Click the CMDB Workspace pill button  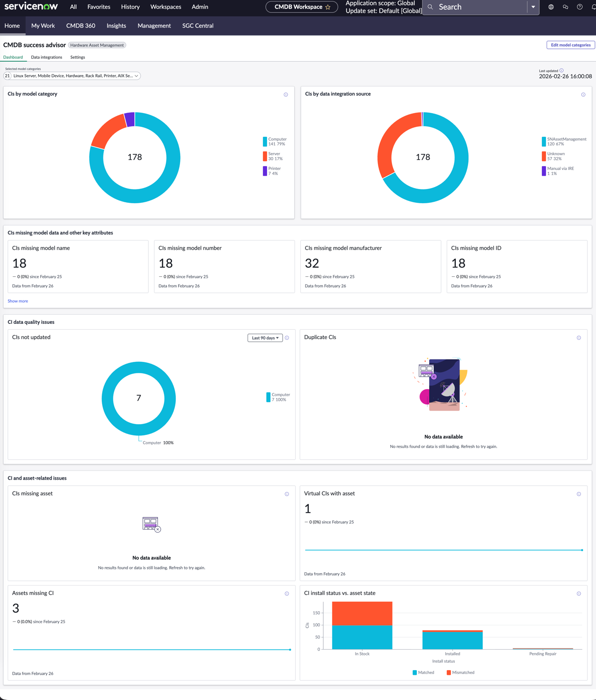click(x=302, y=7)
